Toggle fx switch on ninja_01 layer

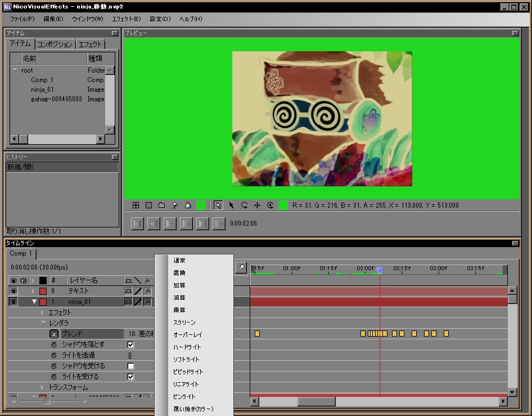click(x=147, y=302)
